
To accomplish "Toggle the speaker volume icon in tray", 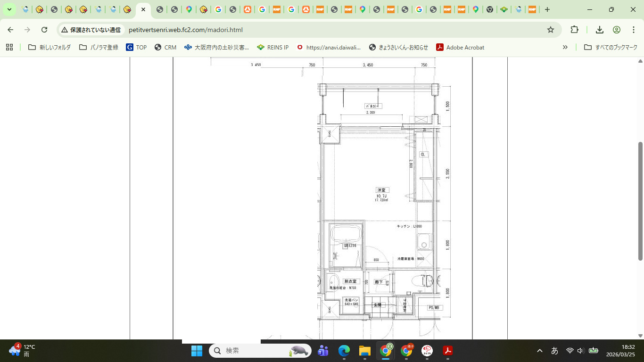I will (580, 351).
